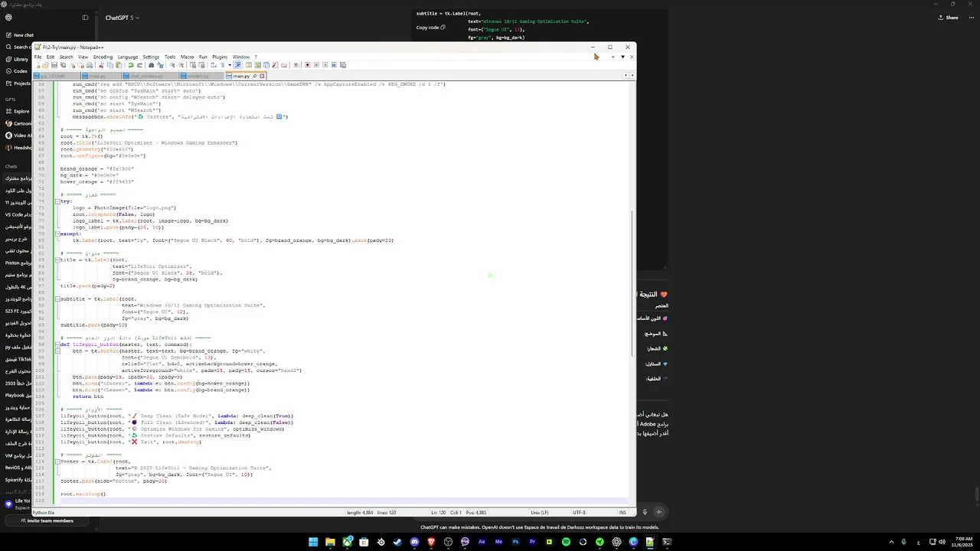Open the ChatGPT 5 model dropdown

point(121,18)
